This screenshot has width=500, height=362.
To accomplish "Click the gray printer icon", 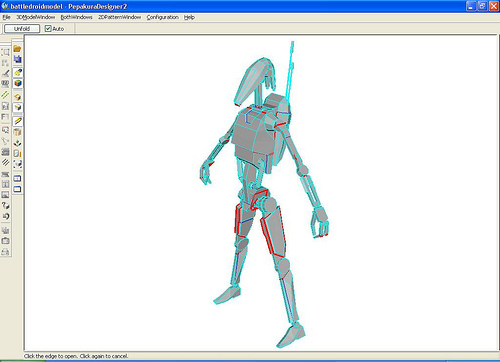I will point(5,252).
